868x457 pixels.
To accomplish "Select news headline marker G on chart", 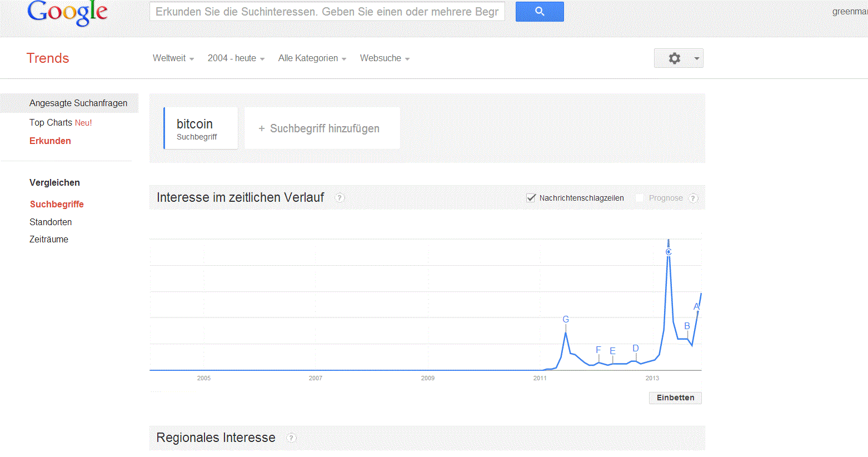I will coord(566,319).
